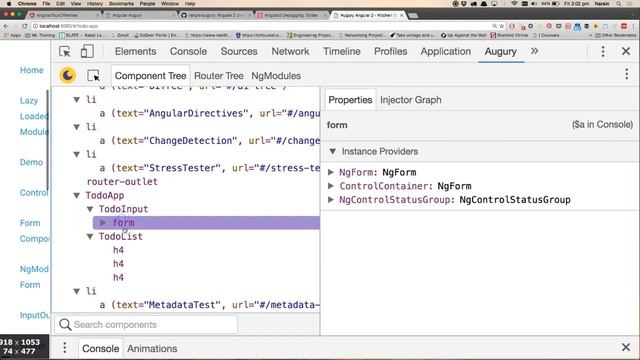Show more DevTools tabs chevron

click(x=534, y=51)
